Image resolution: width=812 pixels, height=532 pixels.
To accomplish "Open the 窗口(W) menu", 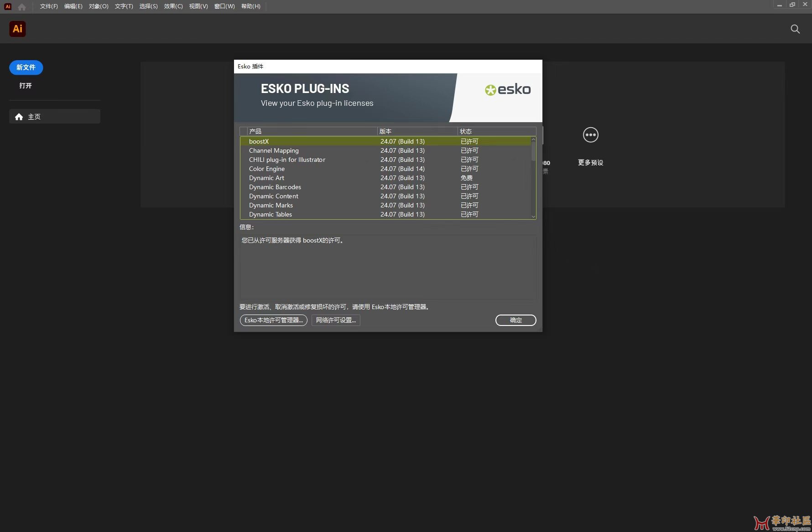I will [224, 6].
